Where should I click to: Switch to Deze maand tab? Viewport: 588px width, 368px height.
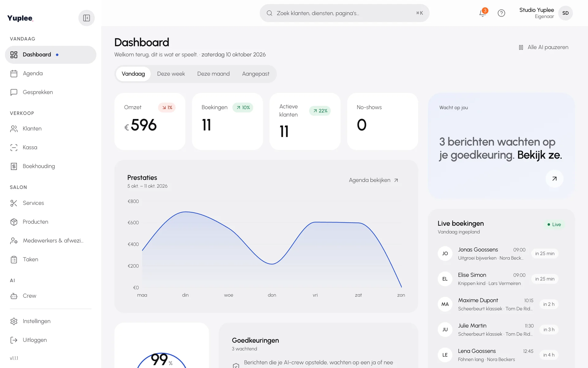[213, 74]
